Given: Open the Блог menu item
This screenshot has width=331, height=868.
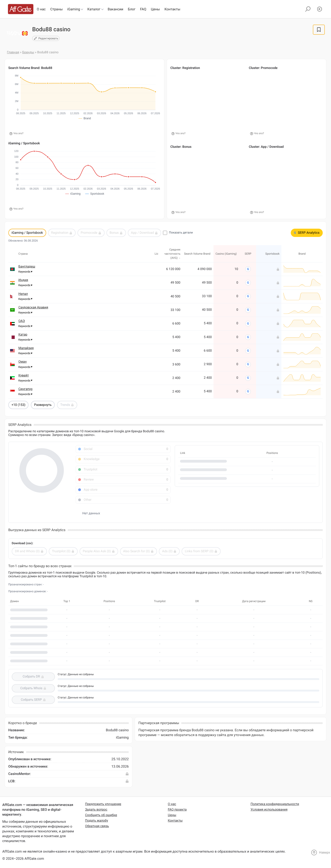Looking at the screenshot, I should point(131,9).
